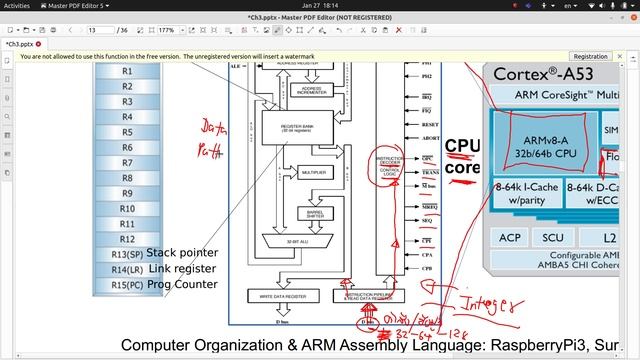Image resolution: width=640 pixels, height=360 pixels.
Task: Open the new document dropdown arrow
Action: (x=18, y=30)
